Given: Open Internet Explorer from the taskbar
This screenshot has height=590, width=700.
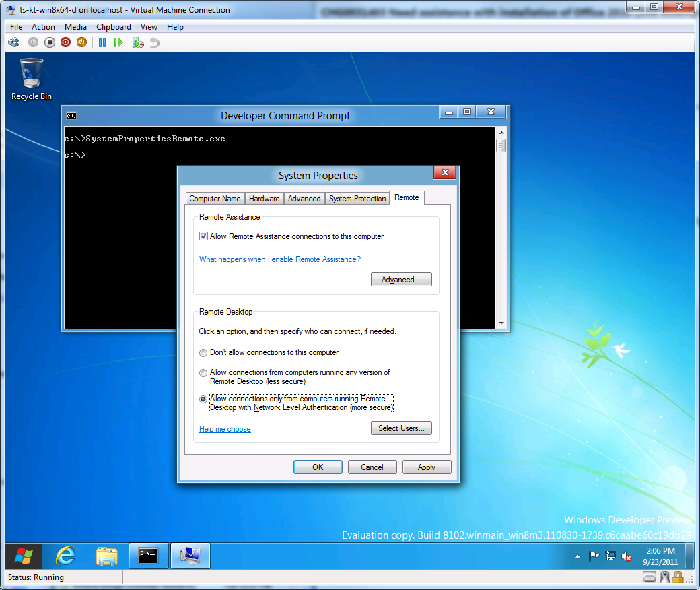Looking at the screenshot, I should click(x=65, y=556).
